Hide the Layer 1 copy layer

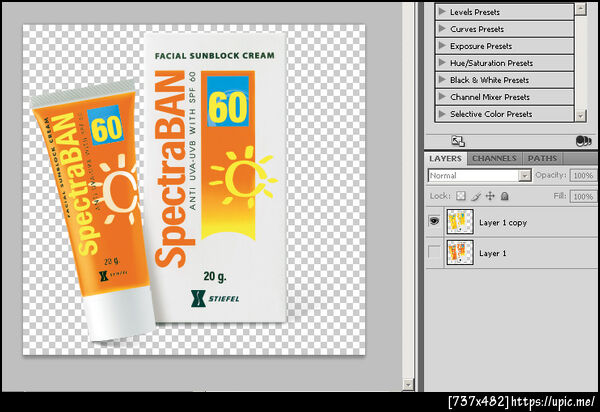pos(434,221)
